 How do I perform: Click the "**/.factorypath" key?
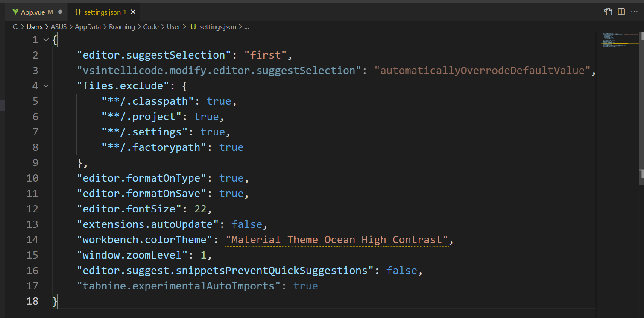[x=154, y=147]
